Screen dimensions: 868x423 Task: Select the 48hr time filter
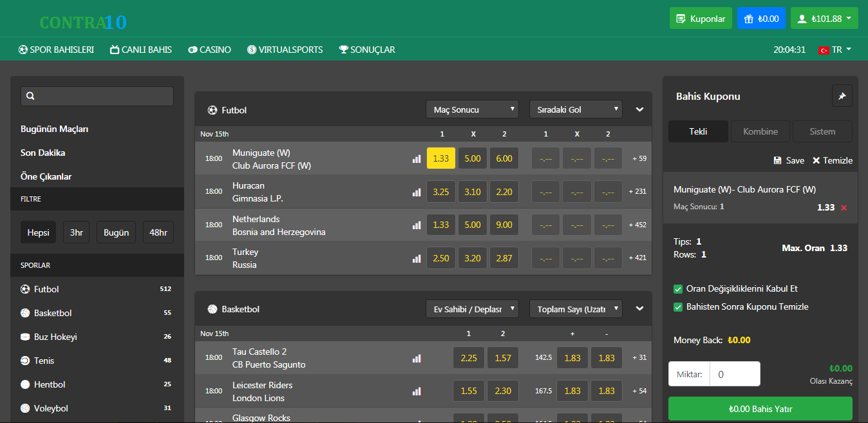pyautogui.click(x=158, y=232)
